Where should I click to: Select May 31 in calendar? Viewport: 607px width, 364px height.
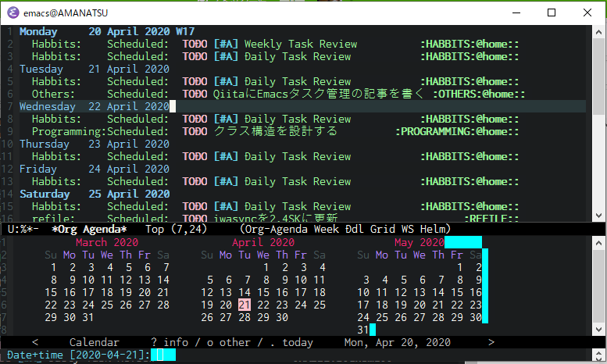coord(363,330)
